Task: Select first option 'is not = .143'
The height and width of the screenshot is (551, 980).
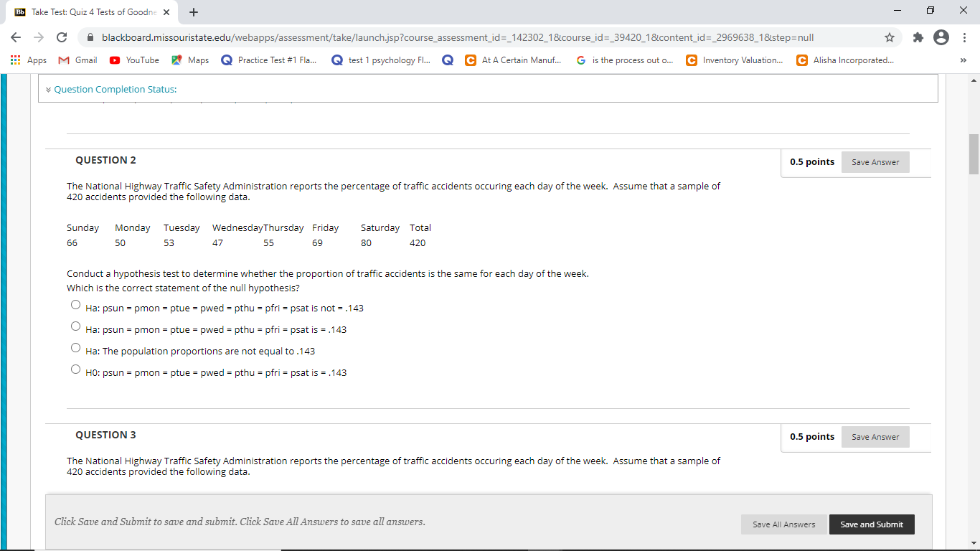Action: [x=76, y=305]
